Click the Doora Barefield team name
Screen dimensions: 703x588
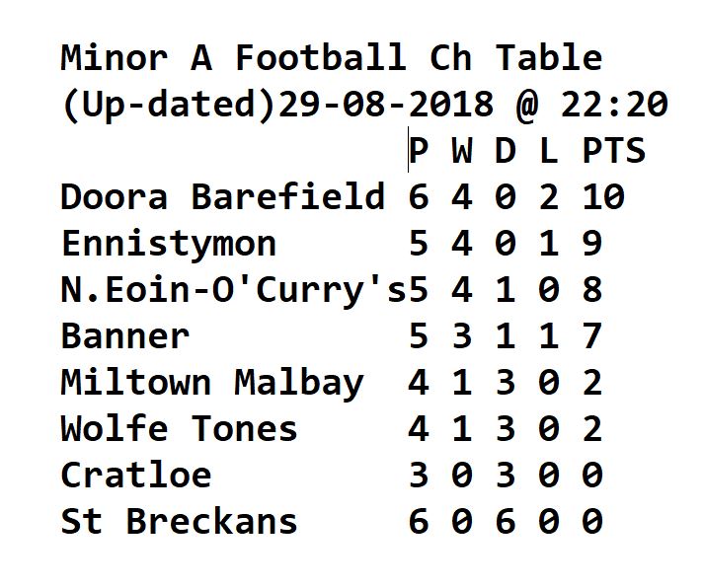[223, 196]
